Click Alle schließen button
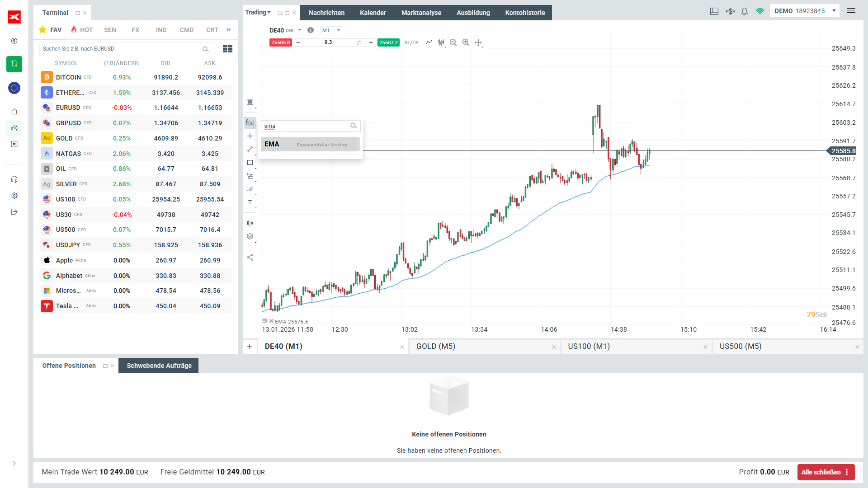Image resolution: width=868 pixels, height=488 pixels. (x=826, y=472)
